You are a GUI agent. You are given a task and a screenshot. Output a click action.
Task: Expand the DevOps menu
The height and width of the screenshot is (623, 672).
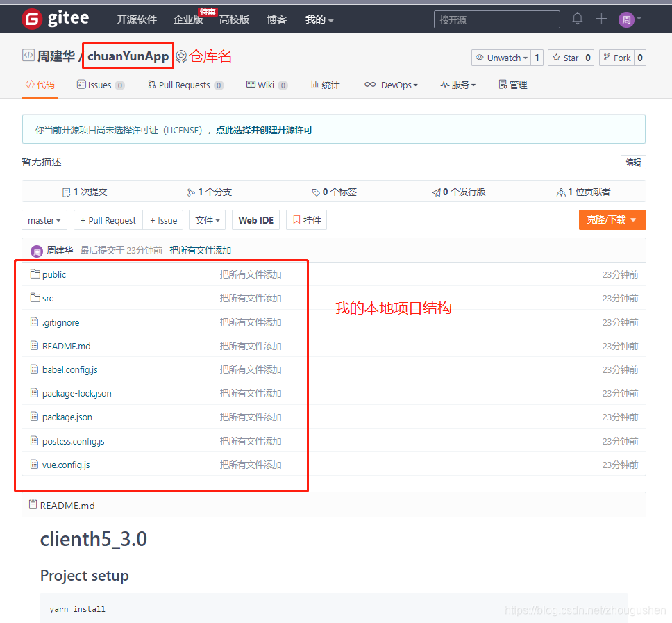[x=391, y=85]
